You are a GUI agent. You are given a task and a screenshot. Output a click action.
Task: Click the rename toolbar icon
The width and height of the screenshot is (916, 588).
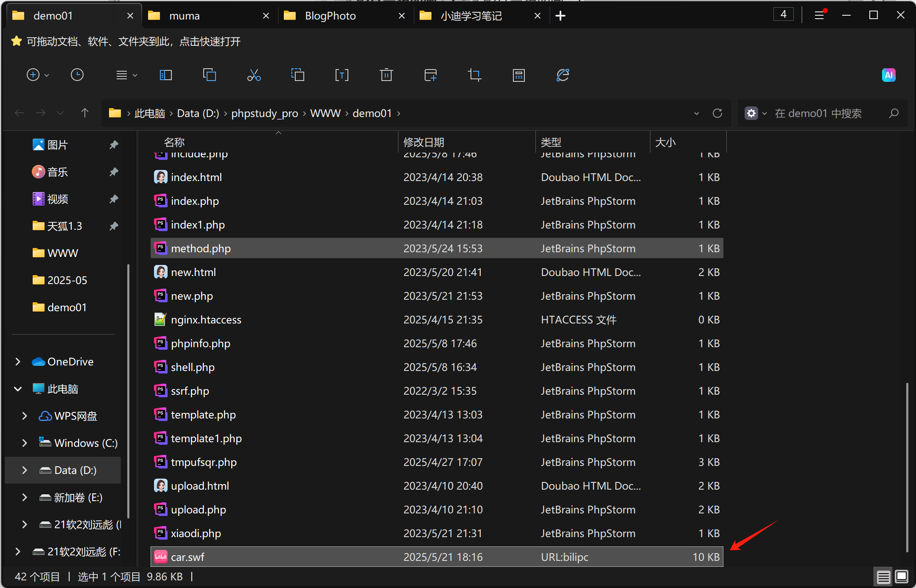(342, 75)
